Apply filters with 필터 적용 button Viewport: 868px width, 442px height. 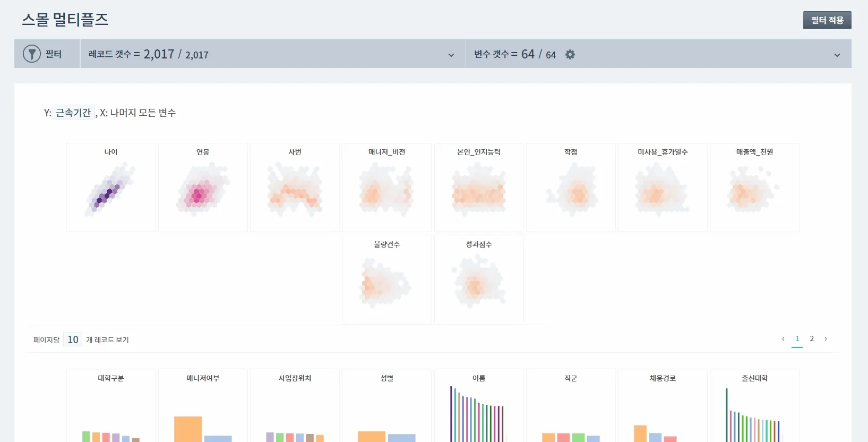coord(827,20)
